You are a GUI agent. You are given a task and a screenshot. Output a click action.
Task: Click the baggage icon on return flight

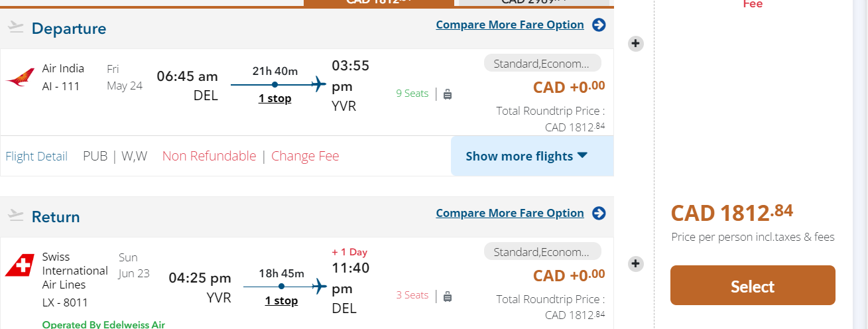[x=448, y=296]
